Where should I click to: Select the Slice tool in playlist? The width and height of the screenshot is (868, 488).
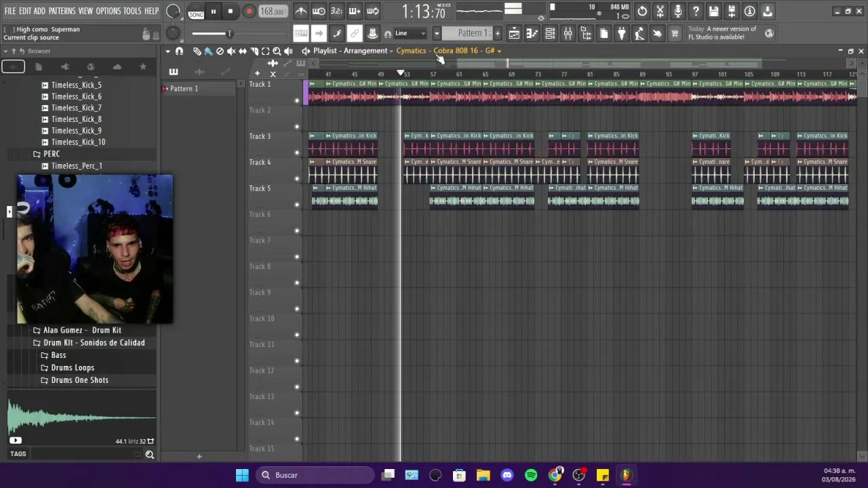point(254,51)
